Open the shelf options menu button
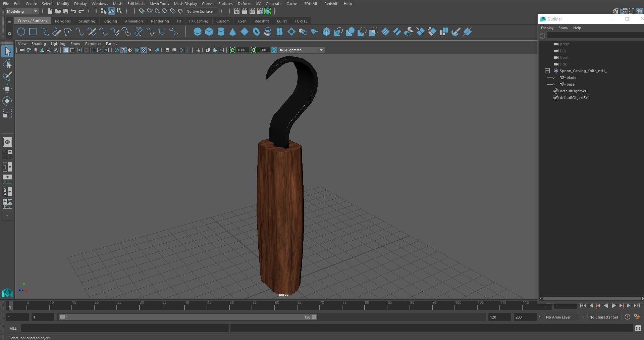Image resolution: width=644 pixels, height=340 pixels. [x=9, y=33]
